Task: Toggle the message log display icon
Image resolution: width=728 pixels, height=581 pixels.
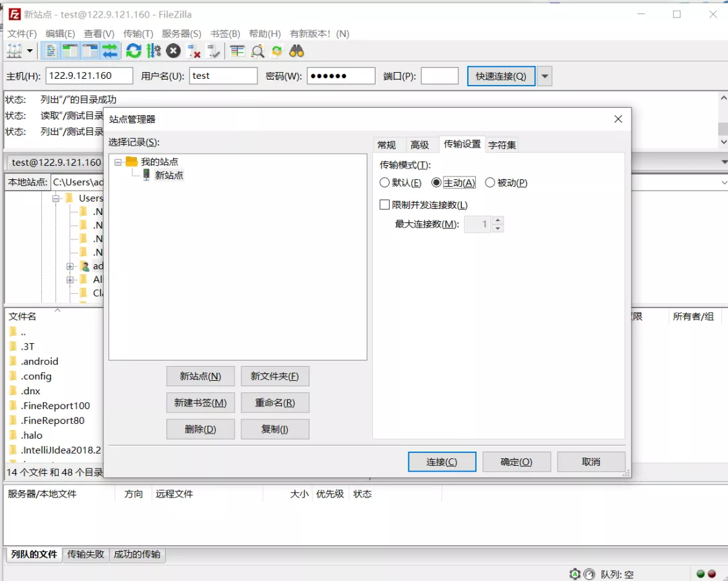Action: 50,51
